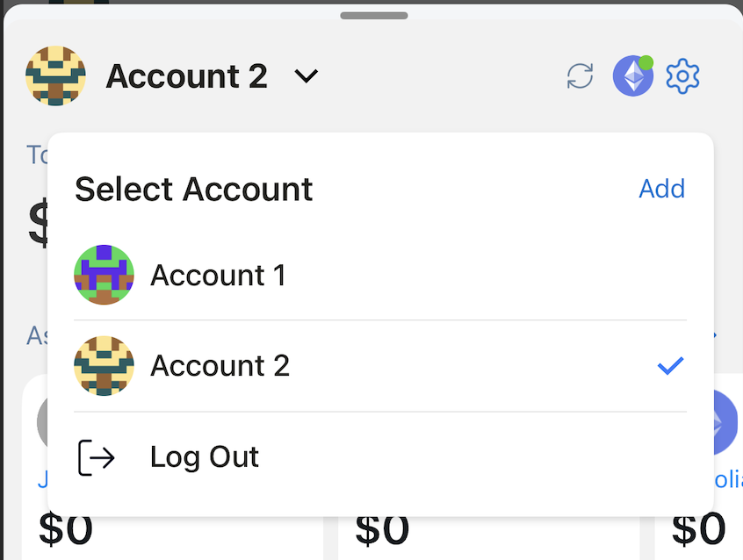Open the Ethereum network selector icon
743x560 pixels.
(x=632, y=76)
